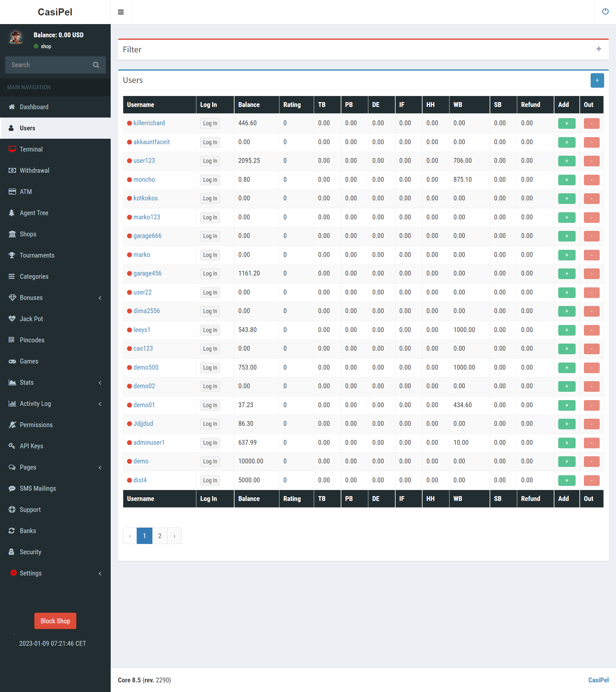Open the Tournaments menu item

click(37, 255)
